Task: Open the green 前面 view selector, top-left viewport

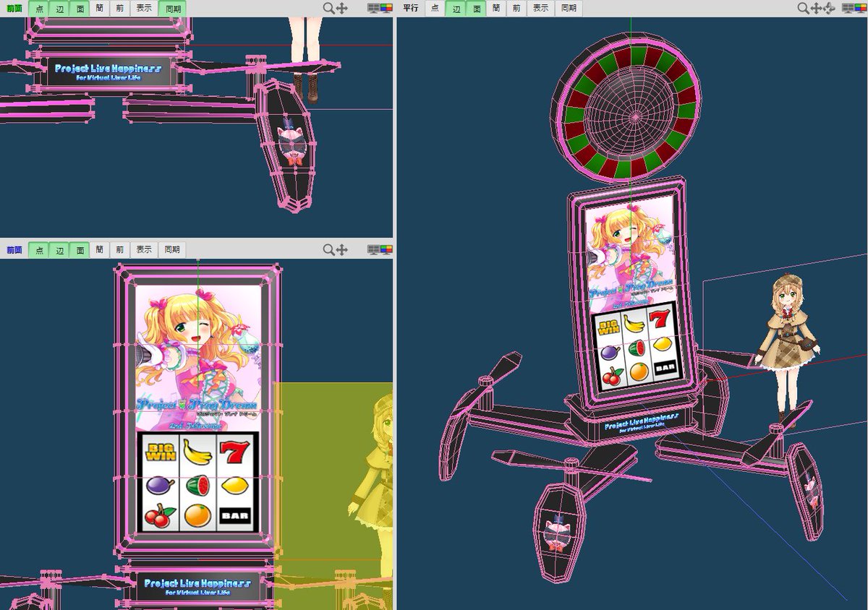Action: [x=14, y=9]
